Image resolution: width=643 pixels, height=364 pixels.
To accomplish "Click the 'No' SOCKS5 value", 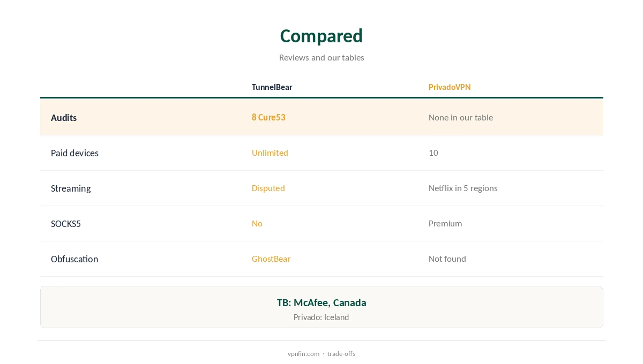I will point(257,223).
